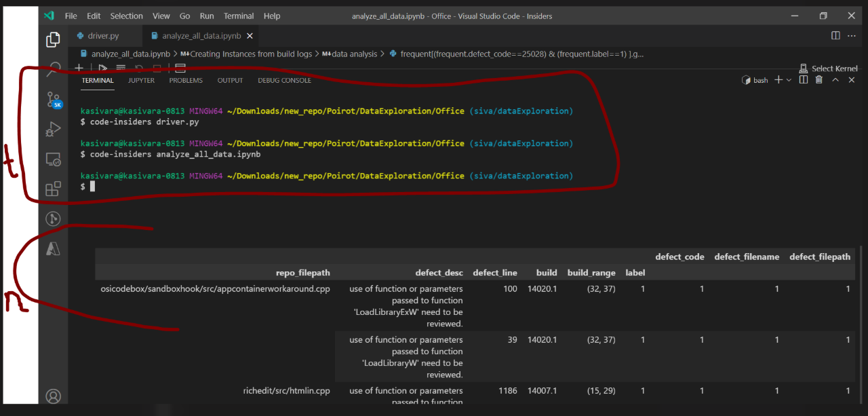The width and height of the screenshot is (868, 416).
Task: Open the Azure view in activity bar
Action: tap(53, 249)
